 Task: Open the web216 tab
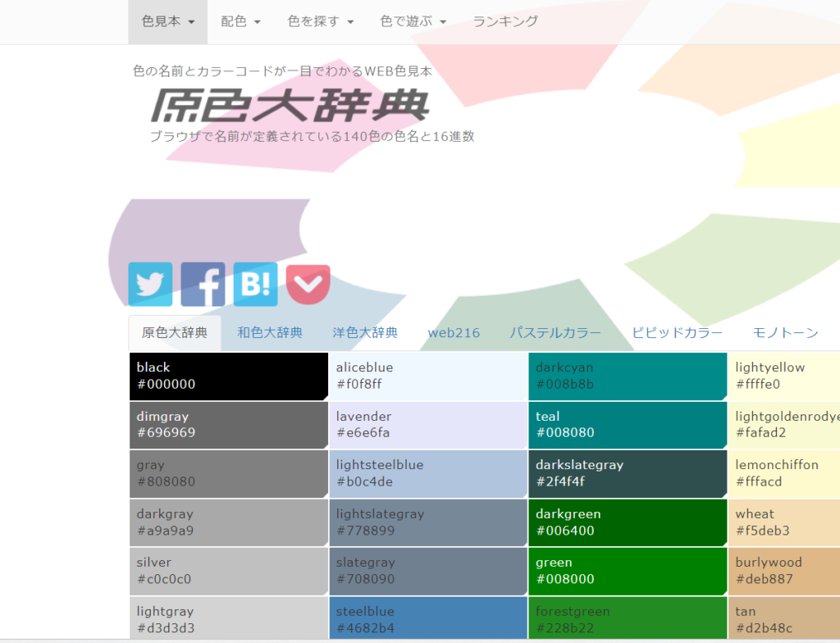coord(454,333)
